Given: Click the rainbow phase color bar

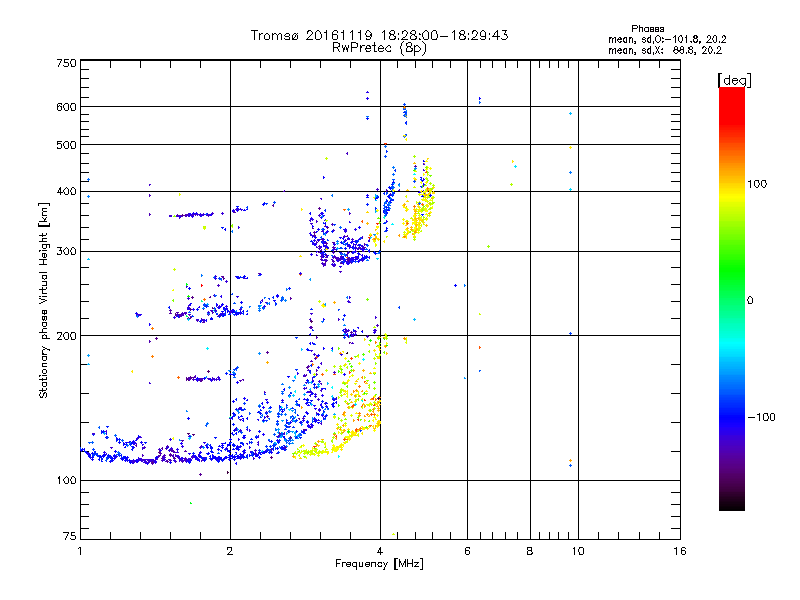Looking at the screenshot, I should coord(732,299).
